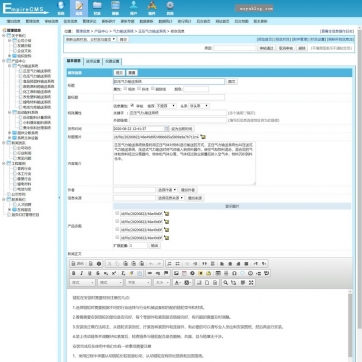
Task: Open the editor 字体 (Font) dropdown
Action: point(139,283)
